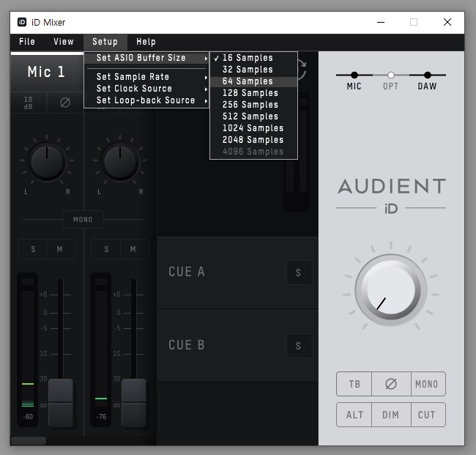This screenshot has width=476, height=455.
Task: Click the Mic 1 pan knob
Action: point(47,162)
